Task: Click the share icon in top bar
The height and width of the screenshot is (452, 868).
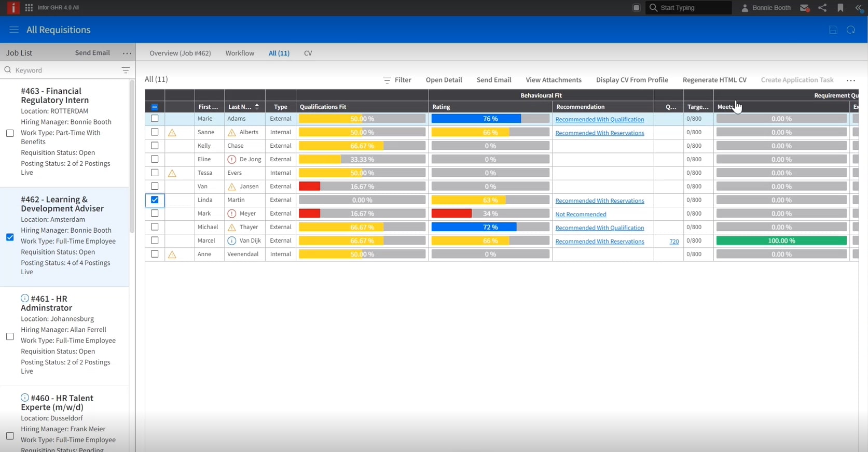Action: click(822, 8)
